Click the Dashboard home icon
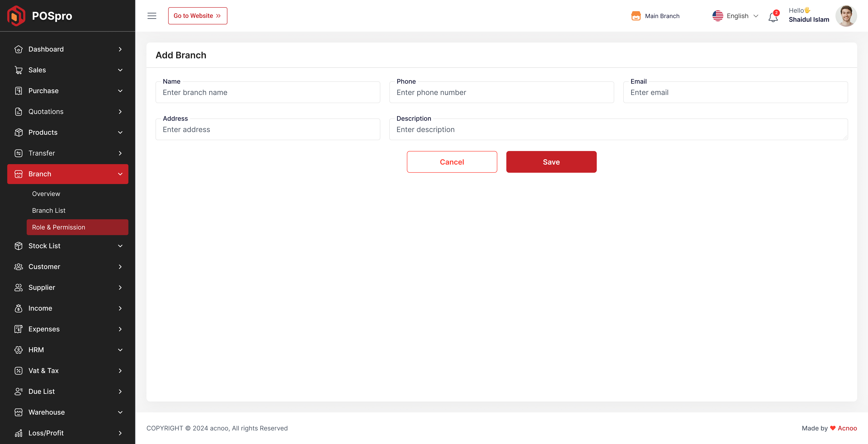This screenshot has width=868, height=444. (x=19, y=49)
